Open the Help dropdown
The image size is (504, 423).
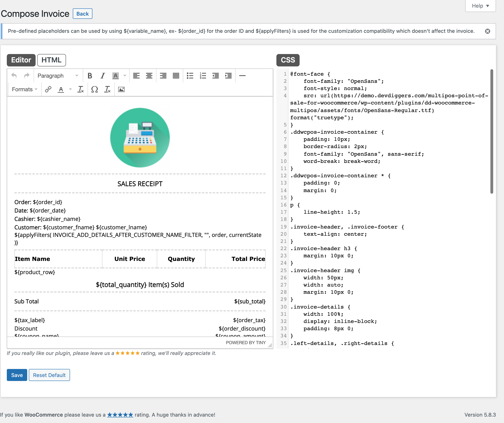480,6
